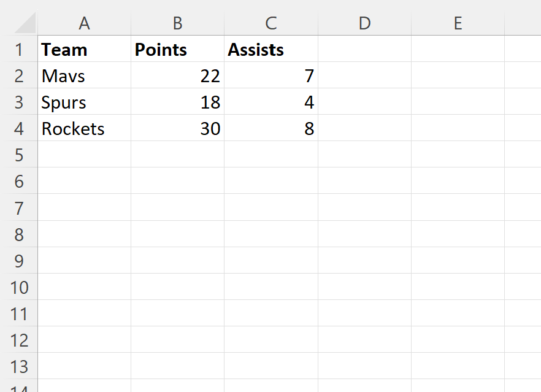541x392 pixels.
Task: Select column A header
Action: [84, 23]
